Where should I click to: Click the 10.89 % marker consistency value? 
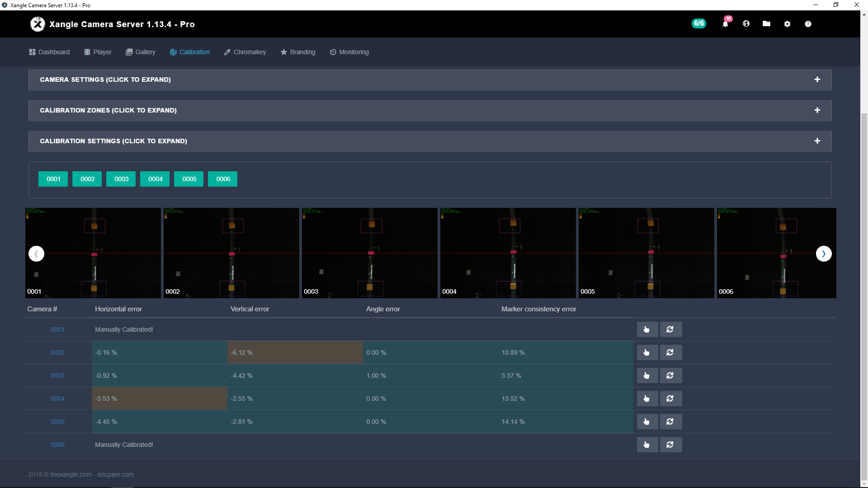513,352
